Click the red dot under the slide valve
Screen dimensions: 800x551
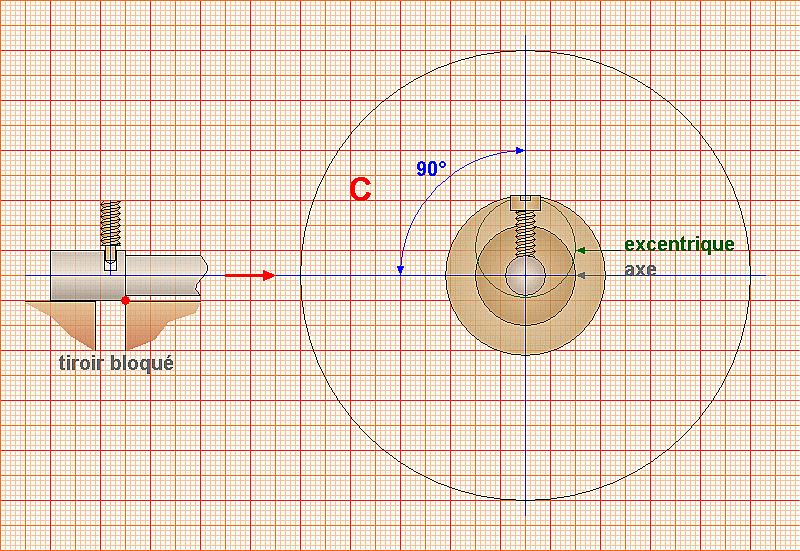click(125, 300)
